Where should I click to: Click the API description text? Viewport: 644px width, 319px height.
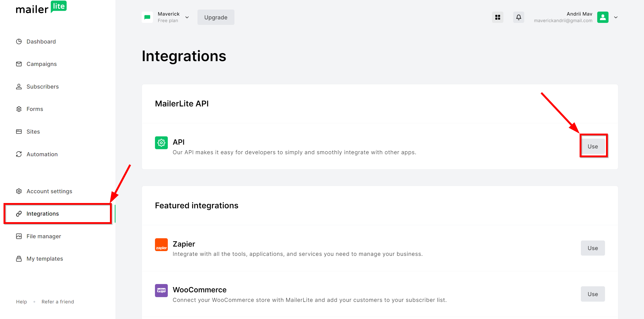click(294, 152)
